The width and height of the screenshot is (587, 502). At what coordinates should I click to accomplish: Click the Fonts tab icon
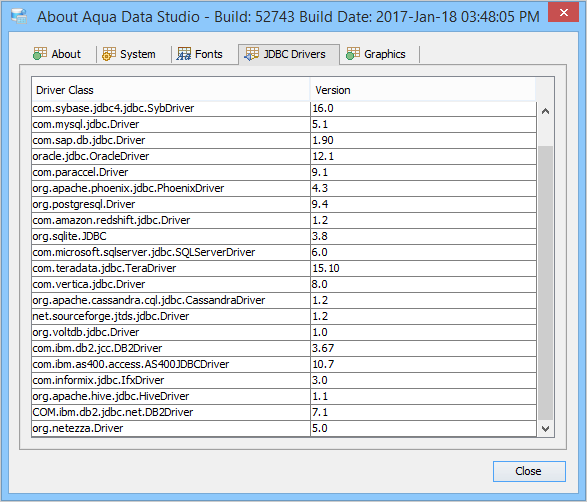pyautogui.click(x=184, y=54)
